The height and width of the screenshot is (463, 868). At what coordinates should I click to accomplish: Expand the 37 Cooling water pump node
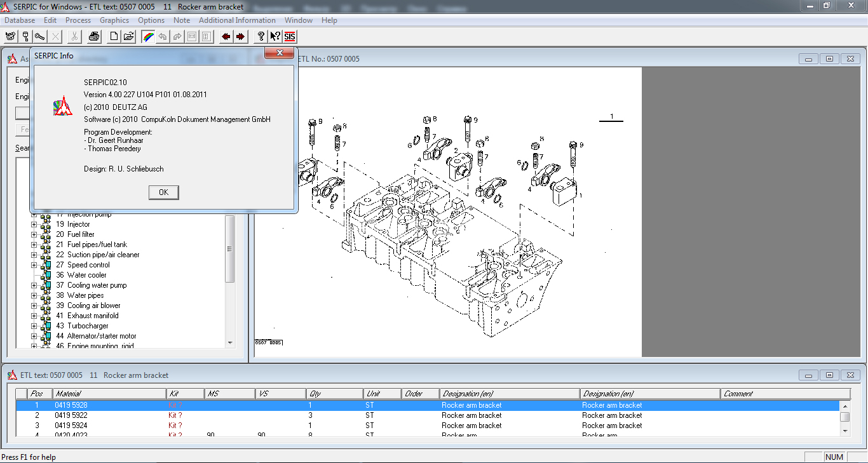click(x=34, y=285)
